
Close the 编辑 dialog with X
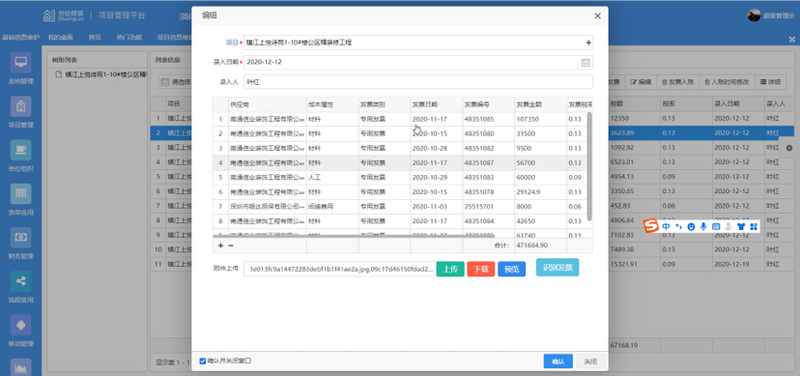click(597, 16)
